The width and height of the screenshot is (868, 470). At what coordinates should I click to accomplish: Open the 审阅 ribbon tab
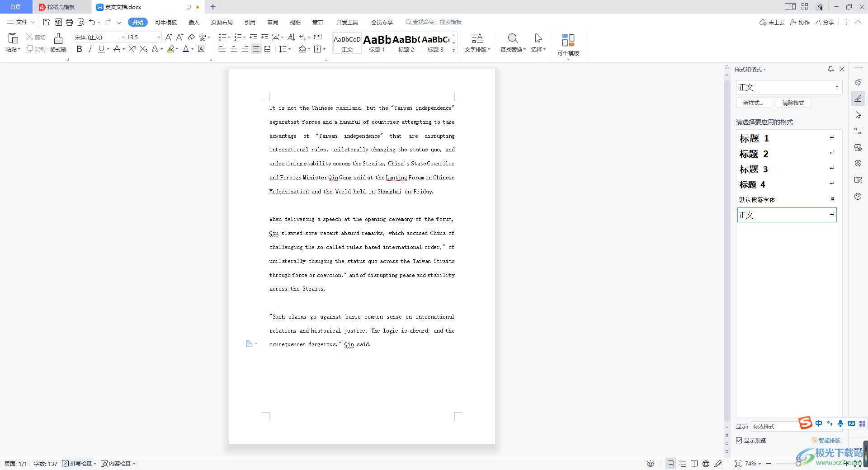click(273, 22)
